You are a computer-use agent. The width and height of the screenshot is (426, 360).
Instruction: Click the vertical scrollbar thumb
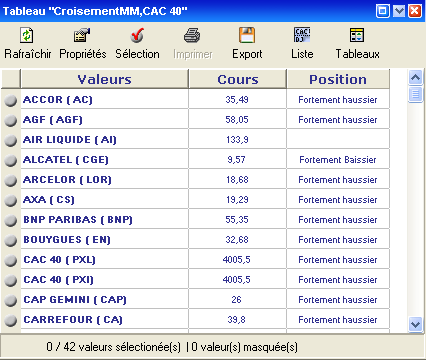(x=415, y=94)
